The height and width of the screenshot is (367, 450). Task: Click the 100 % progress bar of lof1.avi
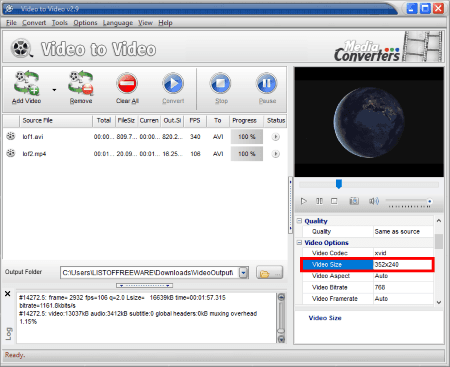pos(247,137)
